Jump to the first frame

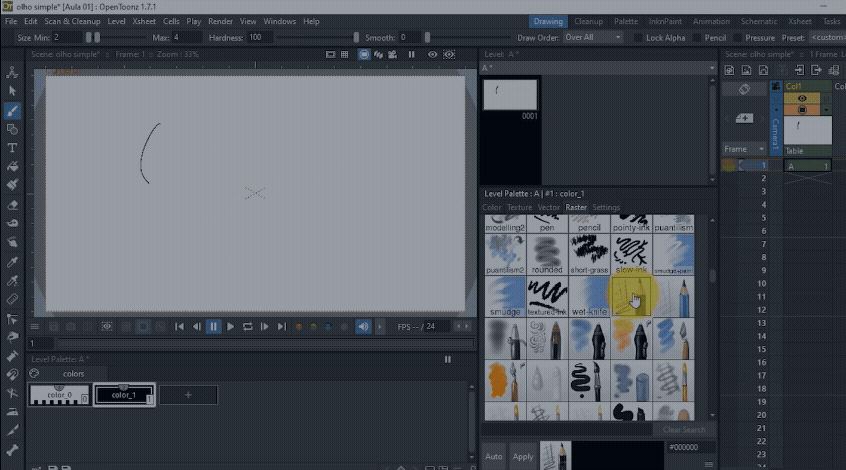click(x=179, y=326)
